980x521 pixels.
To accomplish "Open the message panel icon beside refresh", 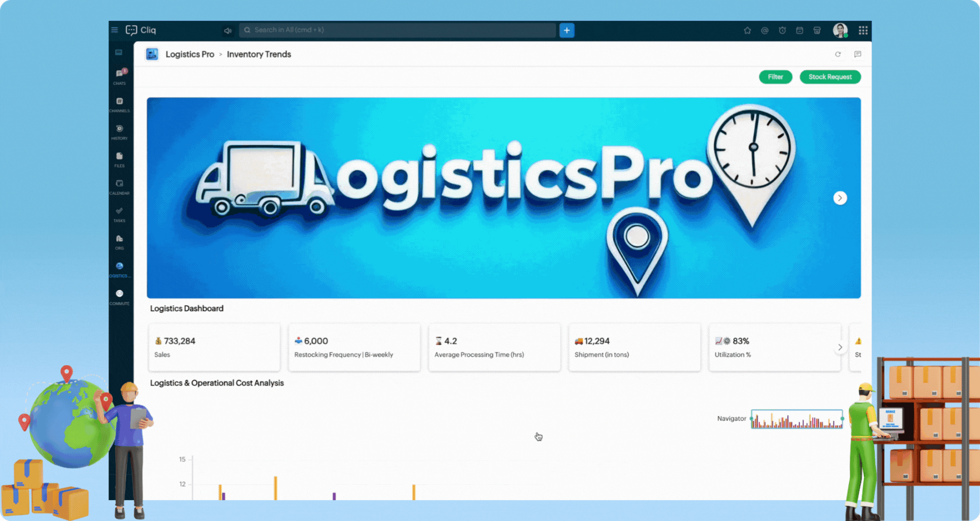I will tap(858, 54).
